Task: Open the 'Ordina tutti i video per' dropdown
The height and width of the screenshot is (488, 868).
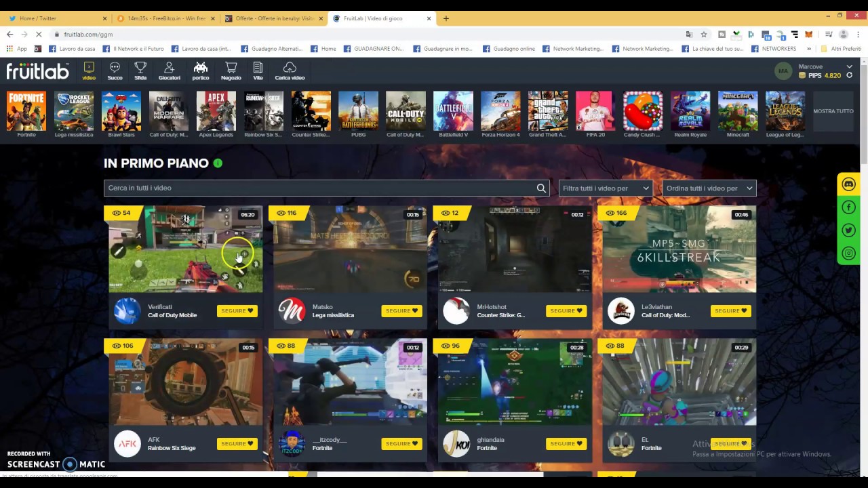Action: point(709,188)
